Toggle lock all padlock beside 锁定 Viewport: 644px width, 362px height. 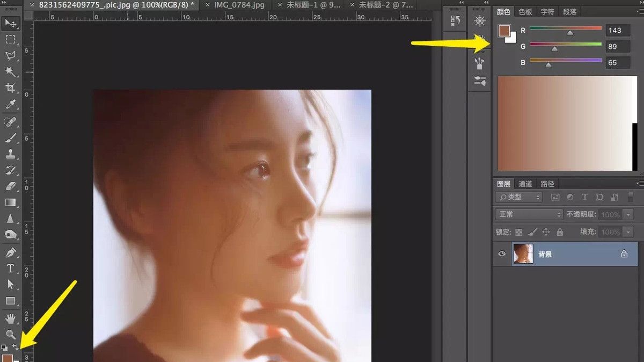tap(560, 232)
